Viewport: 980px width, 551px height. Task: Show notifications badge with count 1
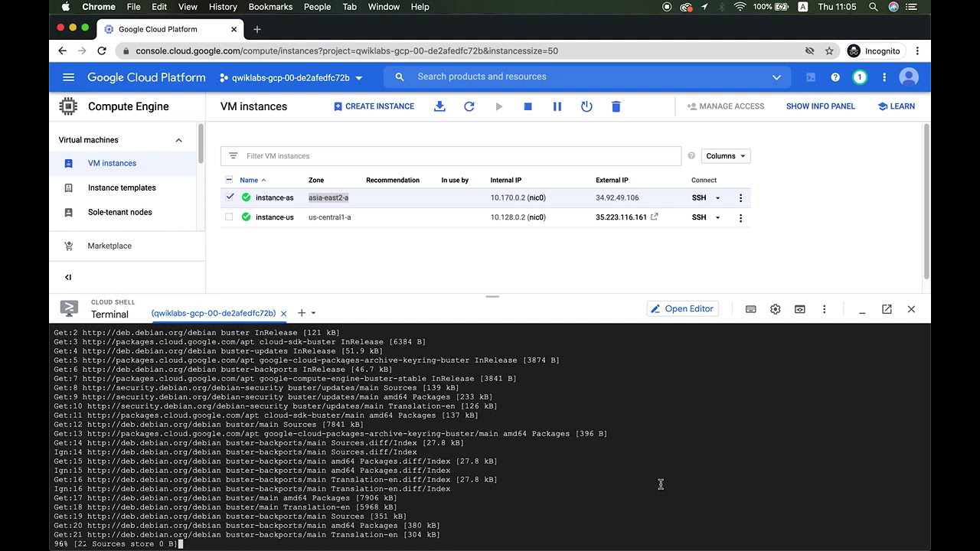point(860,77)
